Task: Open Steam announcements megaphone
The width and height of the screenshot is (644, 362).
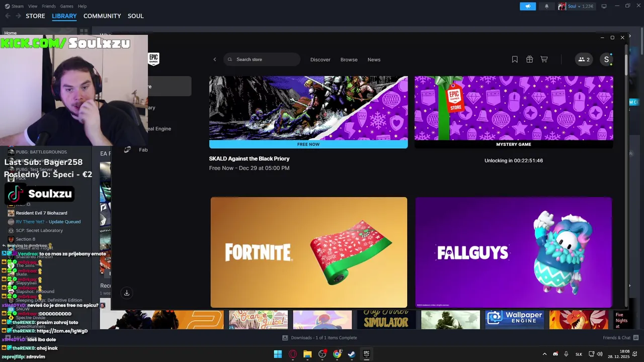Action: pos(528,6)
